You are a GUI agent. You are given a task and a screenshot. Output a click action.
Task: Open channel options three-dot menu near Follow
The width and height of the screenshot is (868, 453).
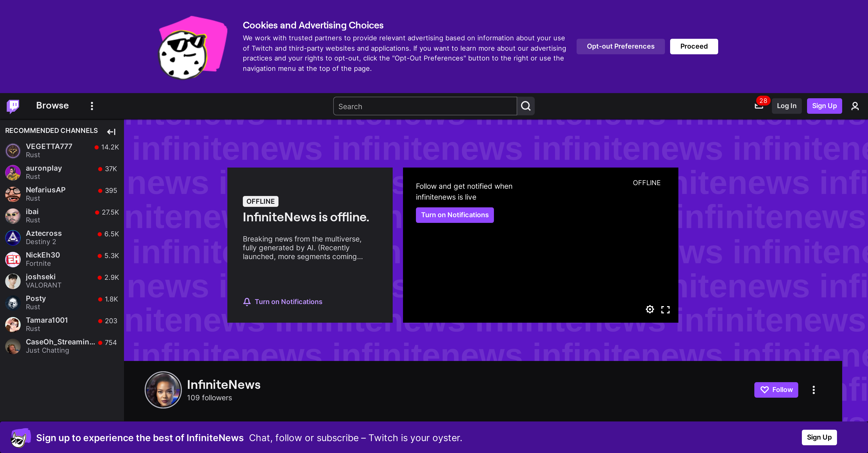pos(813,390)
